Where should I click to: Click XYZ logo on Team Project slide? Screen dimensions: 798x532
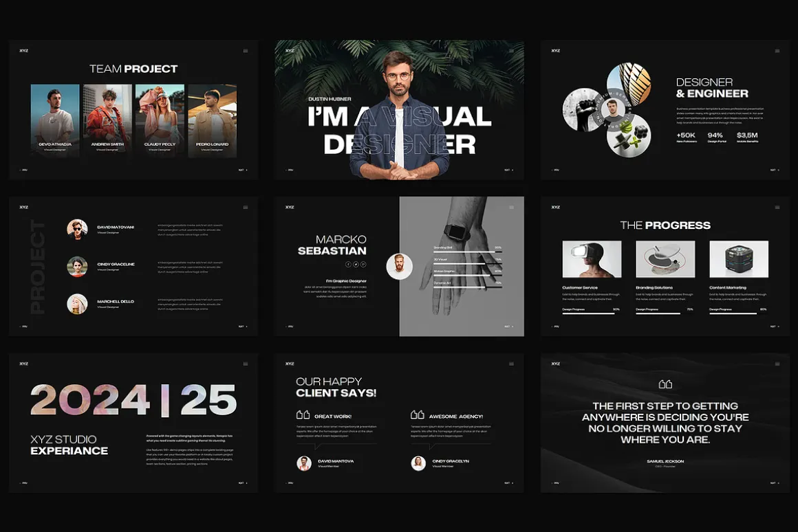coord(24,51)
